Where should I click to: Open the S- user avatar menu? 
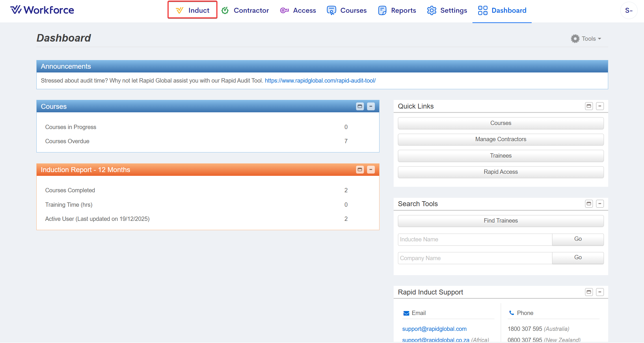coord(629,10)
